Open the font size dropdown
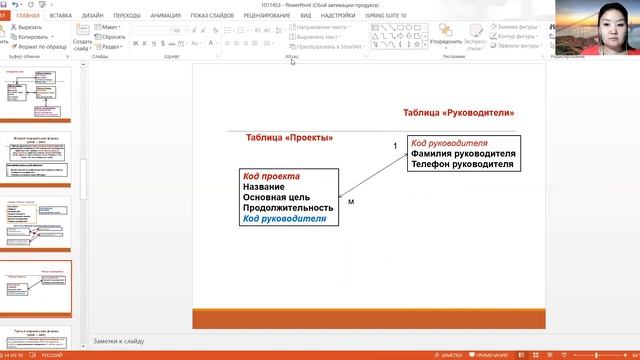This screenshot has width=640, height=360. point(187,30)
